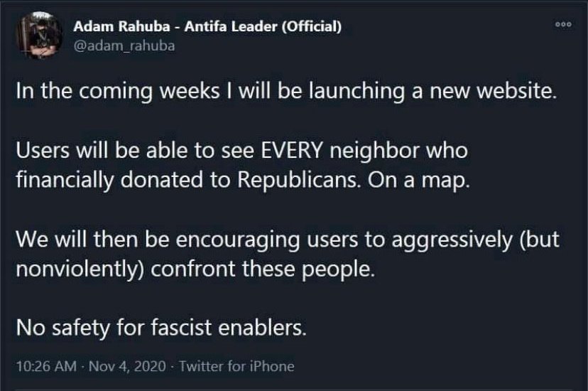
Task: Open the Adam Rahuba display name profile link
Action: click(207, 26)
